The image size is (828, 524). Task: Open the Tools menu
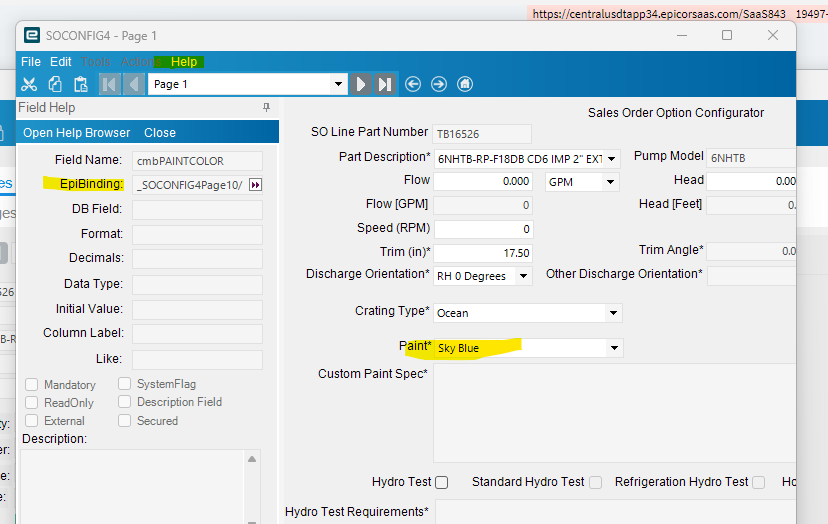pos(96,62)
